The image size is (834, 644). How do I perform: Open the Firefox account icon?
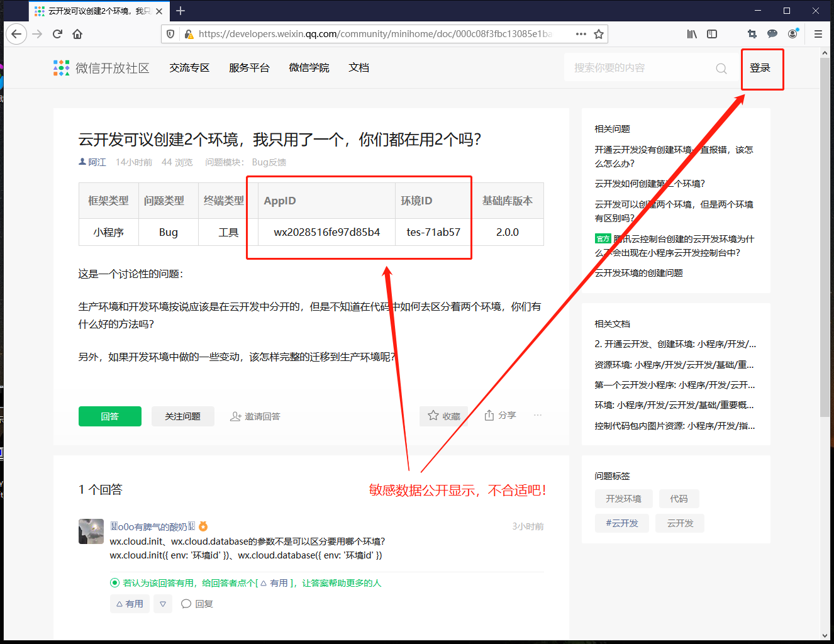792,34
